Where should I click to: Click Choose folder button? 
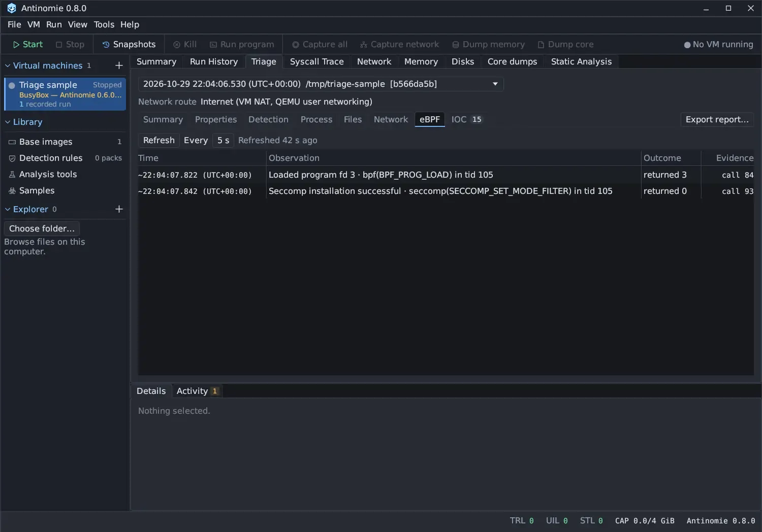pyautogui.click(x=42, y=228)
